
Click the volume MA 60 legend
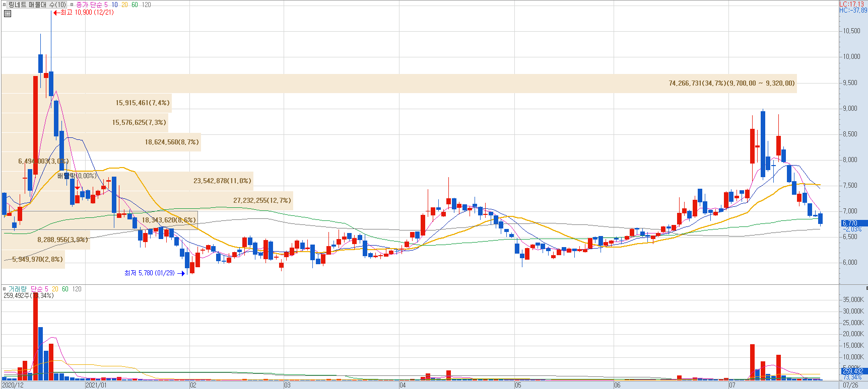click(65, 289)
